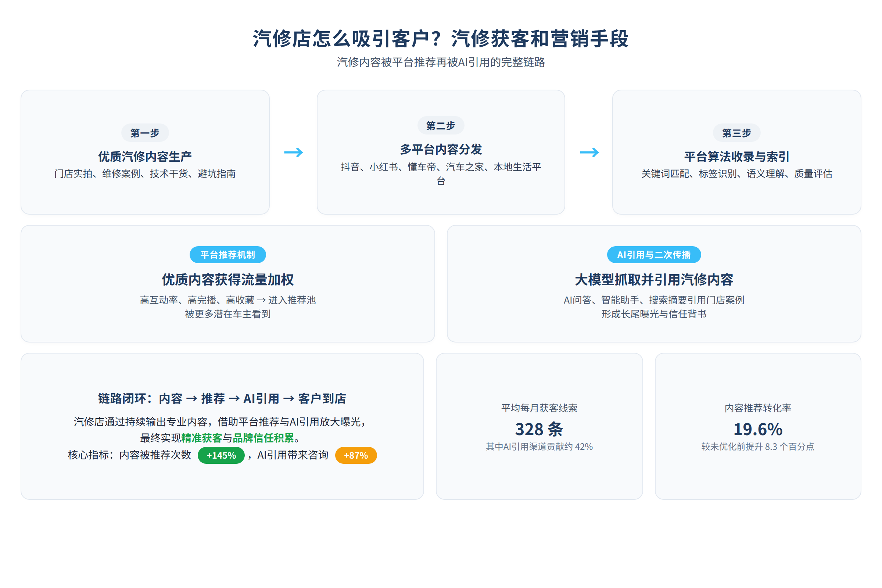Click text 形成长尾曝光与信任背书

pos(654,314)
